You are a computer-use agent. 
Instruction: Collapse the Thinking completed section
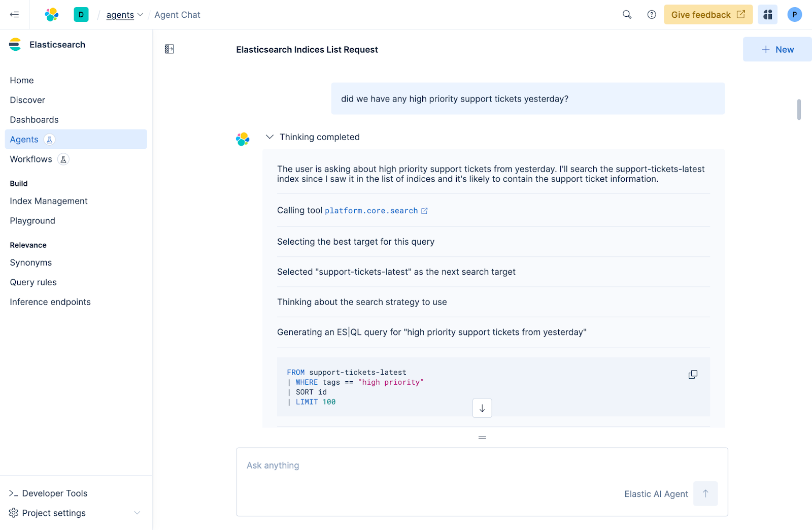point(270,137)
